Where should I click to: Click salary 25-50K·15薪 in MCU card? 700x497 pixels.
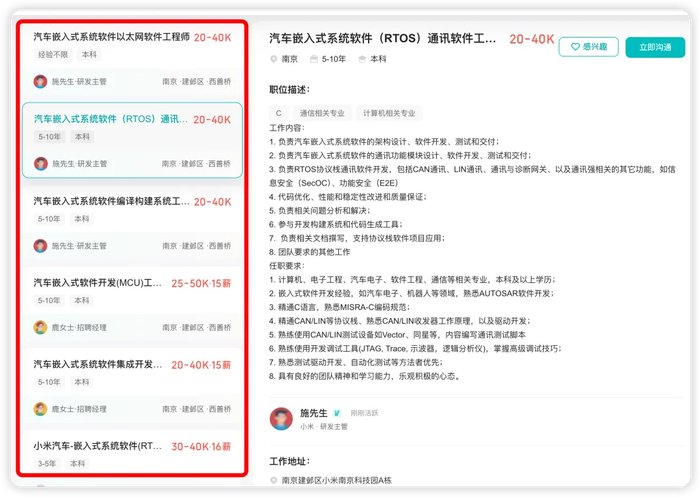click(x=201, y=284)
